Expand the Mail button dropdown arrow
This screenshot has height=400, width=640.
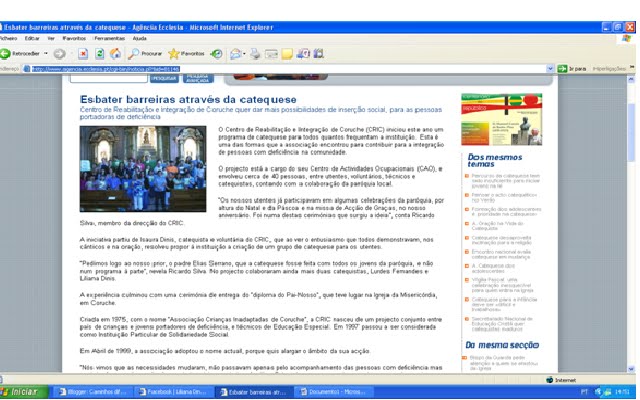[244, 53]
